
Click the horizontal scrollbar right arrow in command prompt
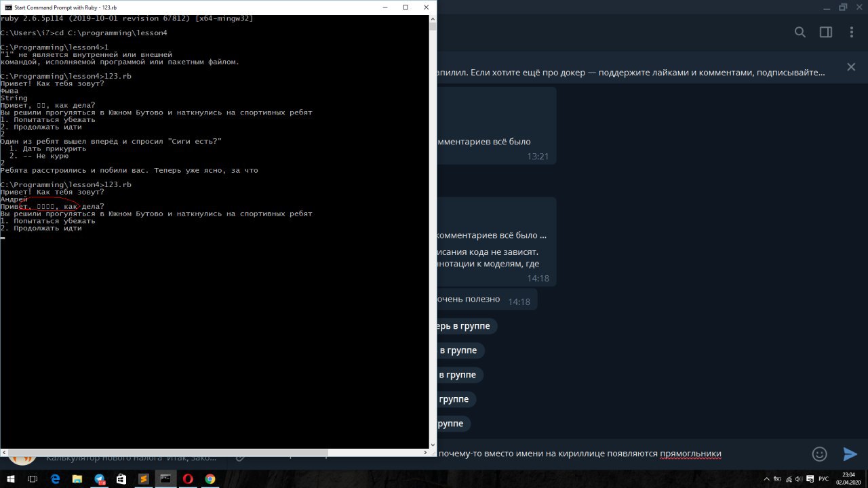click(425, 452)
